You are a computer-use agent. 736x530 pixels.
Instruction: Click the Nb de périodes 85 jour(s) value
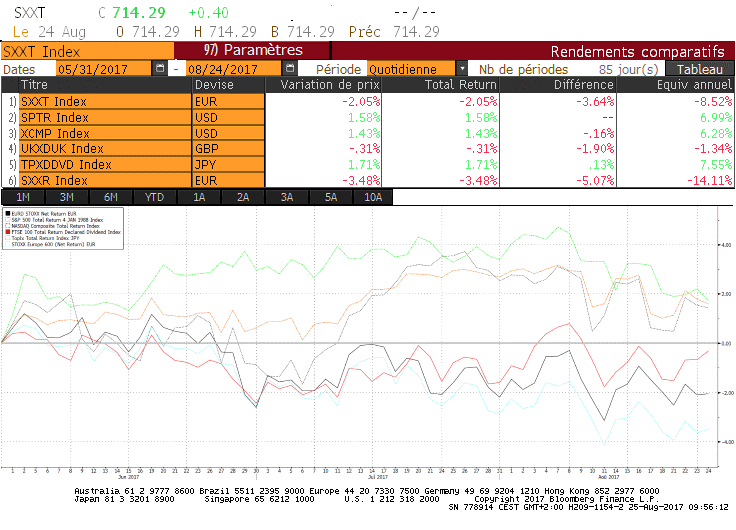(629, 69)
